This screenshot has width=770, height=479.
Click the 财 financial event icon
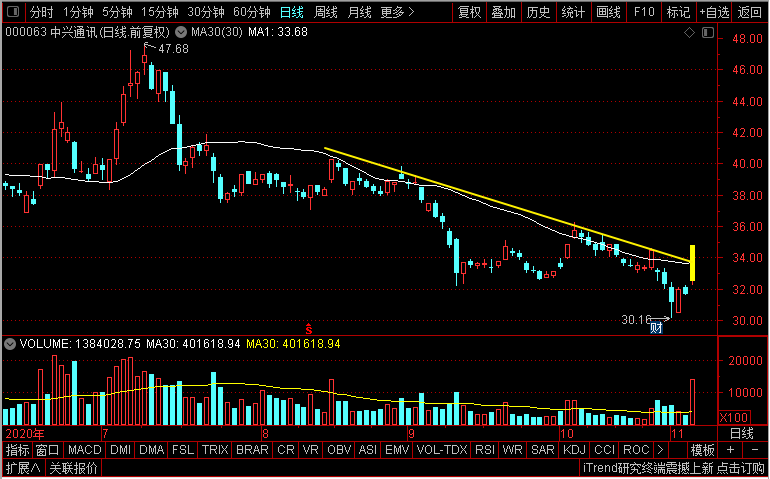(656, 327)
